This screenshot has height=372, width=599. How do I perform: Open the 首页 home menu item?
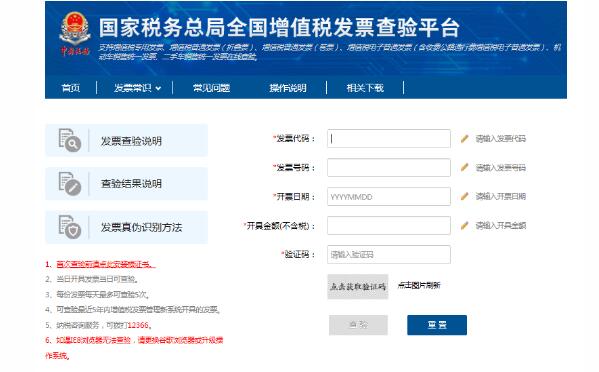(x=71, y=88)
